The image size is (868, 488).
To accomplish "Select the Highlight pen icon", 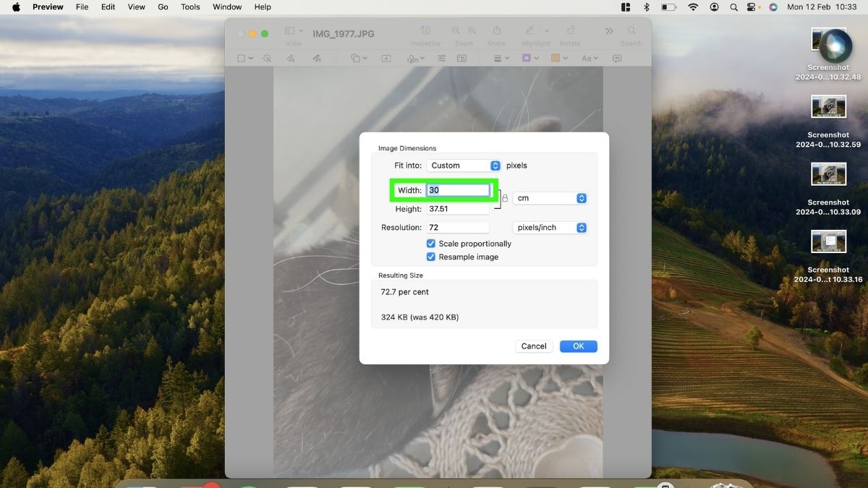I will (529, 31).
